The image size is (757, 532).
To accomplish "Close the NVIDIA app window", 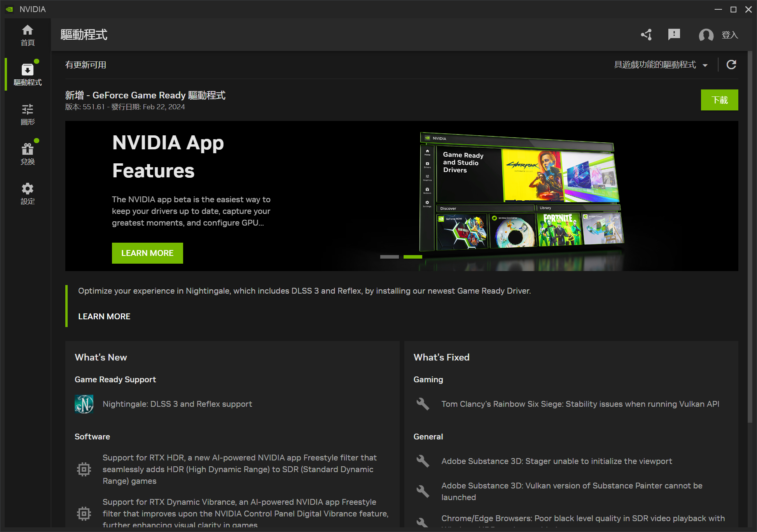I will pos(748,9).
